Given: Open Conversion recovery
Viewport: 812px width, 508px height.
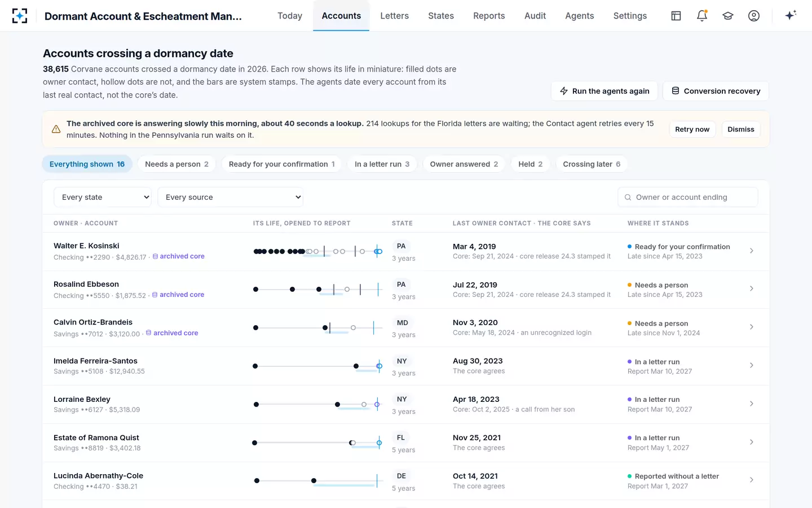Looking at the screenshot, I should click(x=716, y=91).
